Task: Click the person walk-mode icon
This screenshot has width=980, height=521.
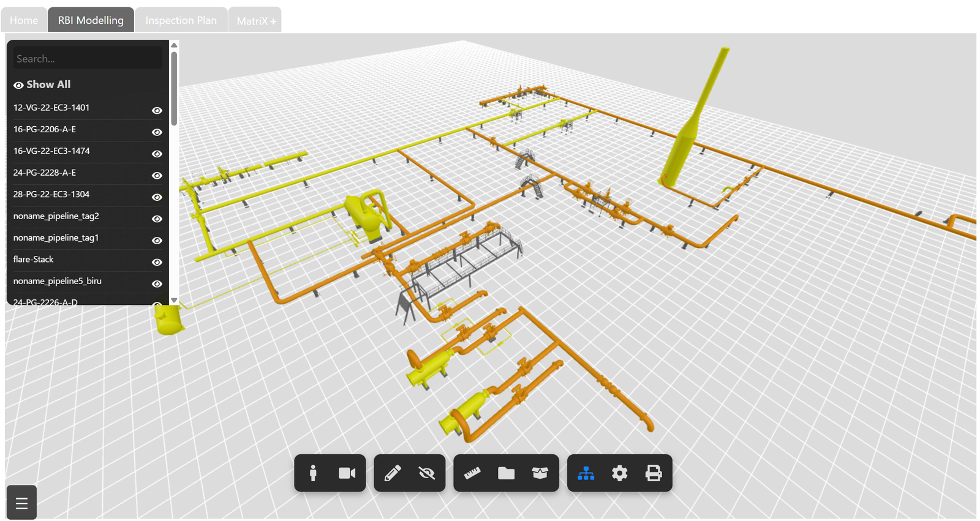Action: pos(313,473)
